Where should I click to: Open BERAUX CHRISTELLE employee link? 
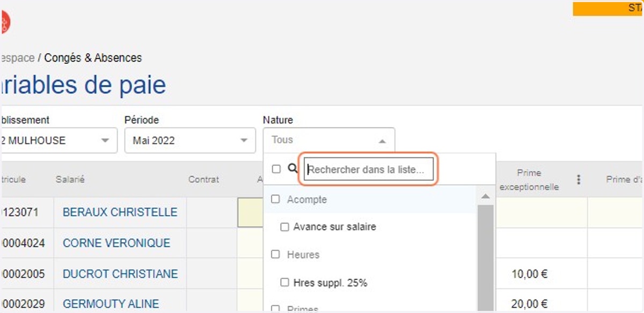pyautogui.click(x=120, y=212)
